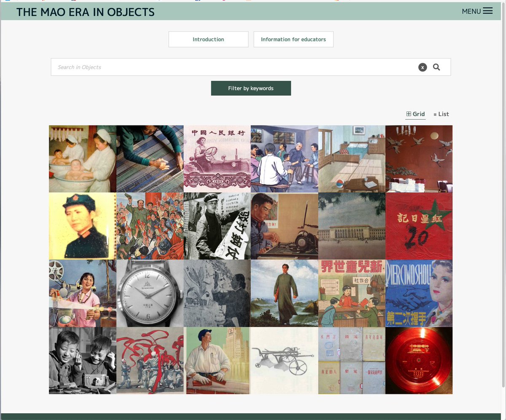Click The Mao Era in Objects title
This screenshot has height=420, width=506.
pos(86,12)
